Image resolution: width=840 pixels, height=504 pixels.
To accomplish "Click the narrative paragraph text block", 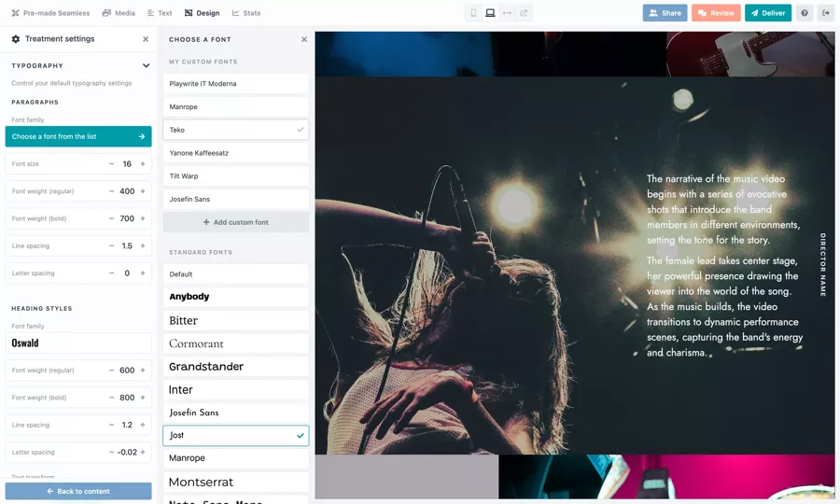I will (724, 266).
